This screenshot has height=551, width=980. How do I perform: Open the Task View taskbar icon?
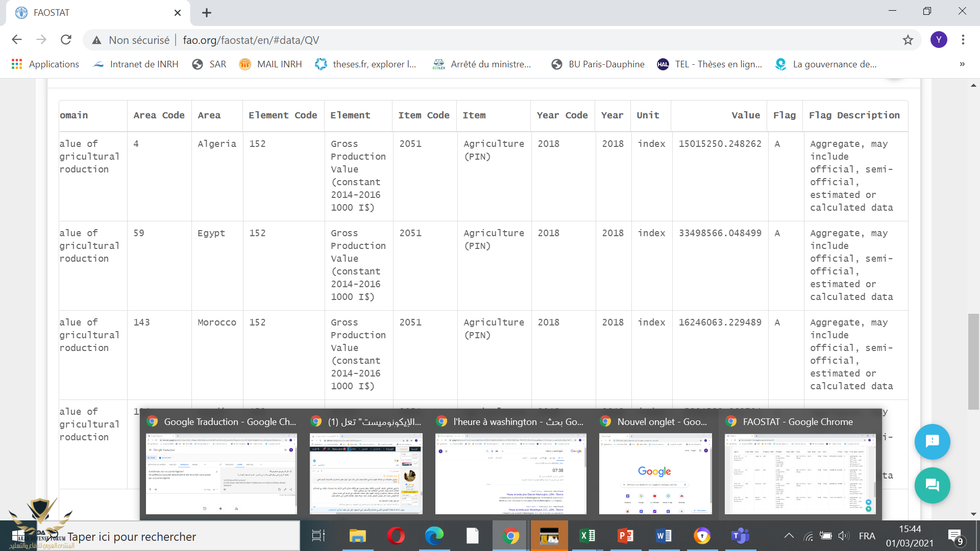tap(318, 536)
